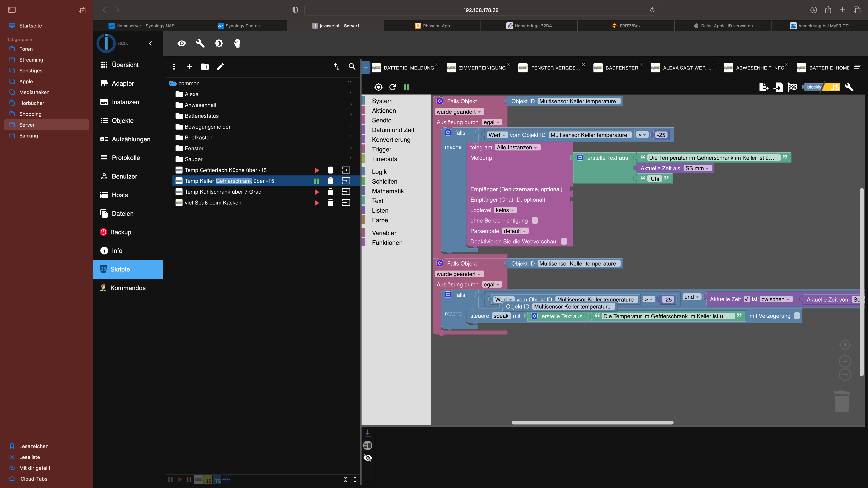Open the script search magnifier icon
This screenshot has width=868, height=488.
click(352, 67)
